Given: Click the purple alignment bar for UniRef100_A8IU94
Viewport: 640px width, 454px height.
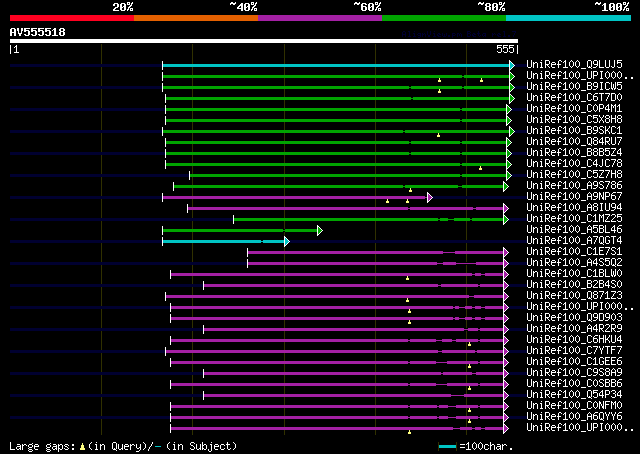Looking at the screenshot, I should click(x=346, y=209).
